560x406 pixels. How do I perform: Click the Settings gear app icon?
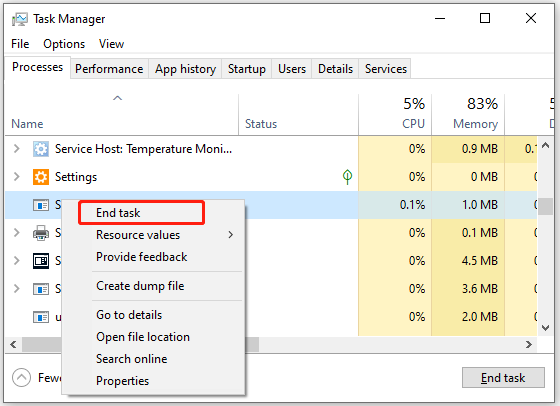[x=41, y=177]
